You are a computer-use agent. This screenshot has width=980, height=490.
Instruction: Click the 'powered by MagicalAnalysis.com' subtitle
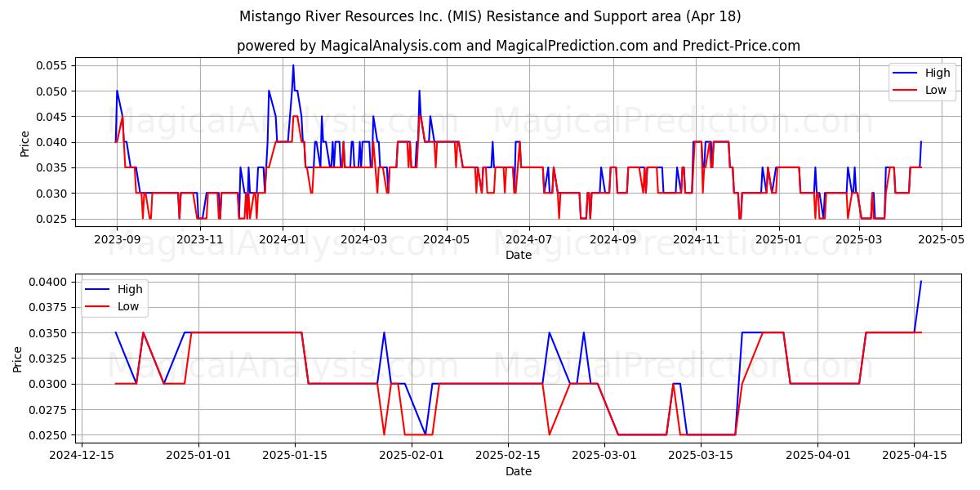point(519,46)
